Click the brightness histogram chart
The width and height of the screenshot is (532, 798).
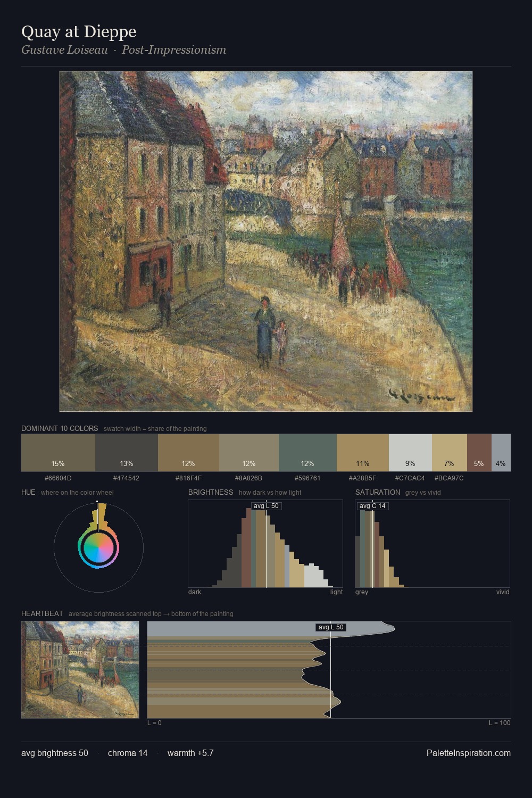coord(265,544)
